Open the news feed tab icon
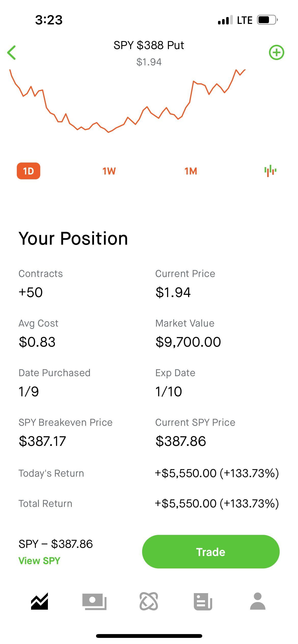 (203, 601)
